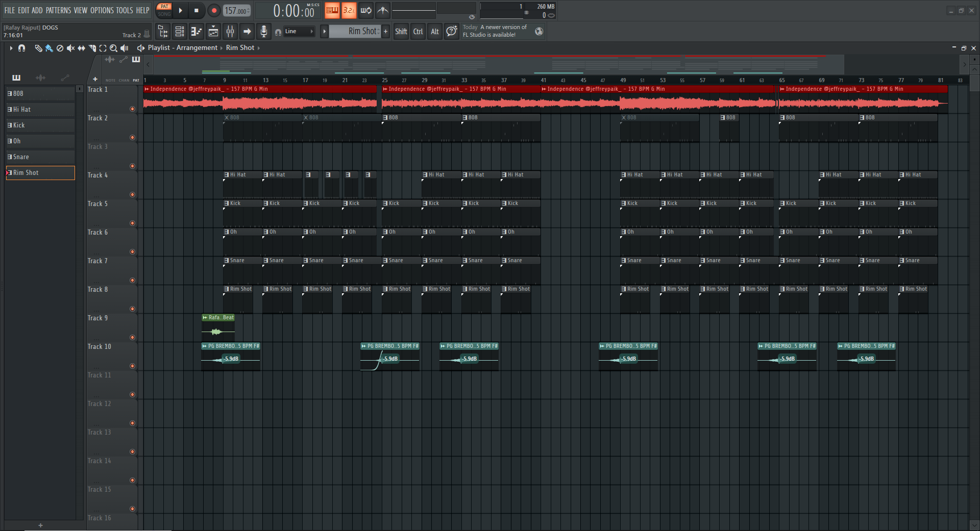Toggle PAT/SONG mode switch
The height and width of the screenshot is (531, 980).
tap(164, 10)
